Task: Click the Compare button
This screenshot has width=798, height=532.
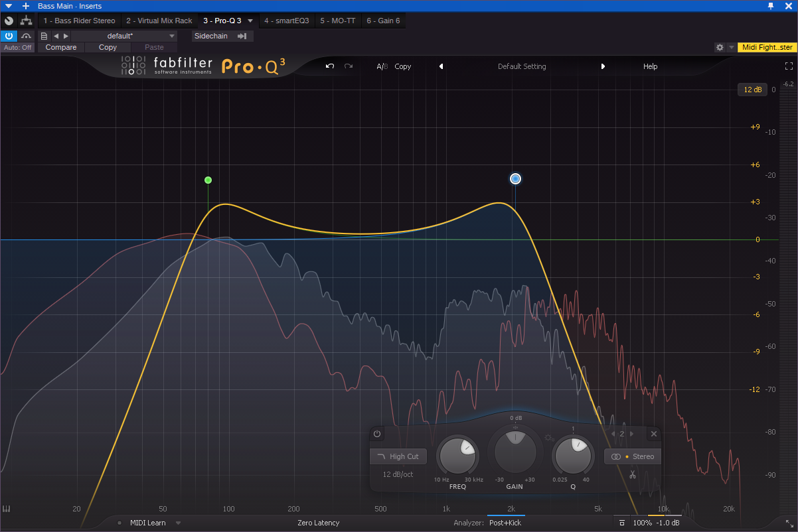Action: (61, 47)
